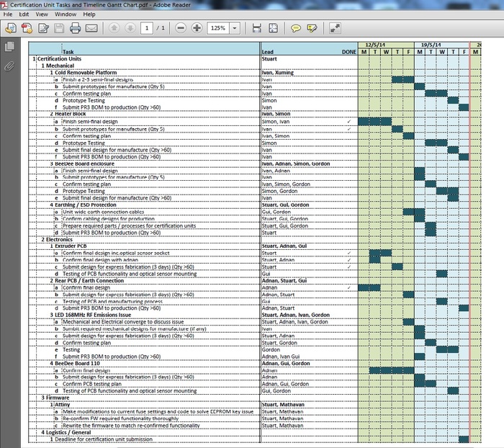Viewport: 504px width, 448px height.
Task: Open the Window menu
Action: tap(66, 14)
